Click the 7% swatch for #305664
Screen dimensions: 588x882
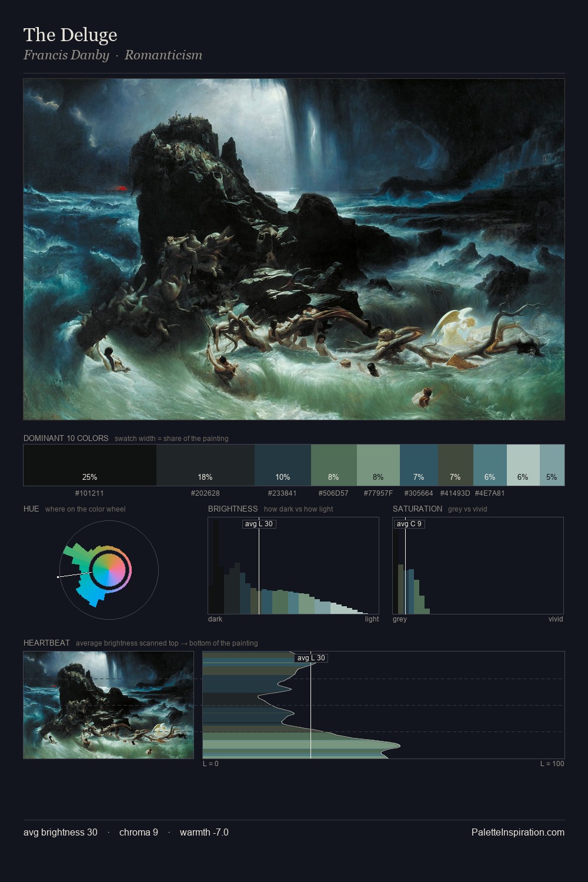click(x=419, y=465)
